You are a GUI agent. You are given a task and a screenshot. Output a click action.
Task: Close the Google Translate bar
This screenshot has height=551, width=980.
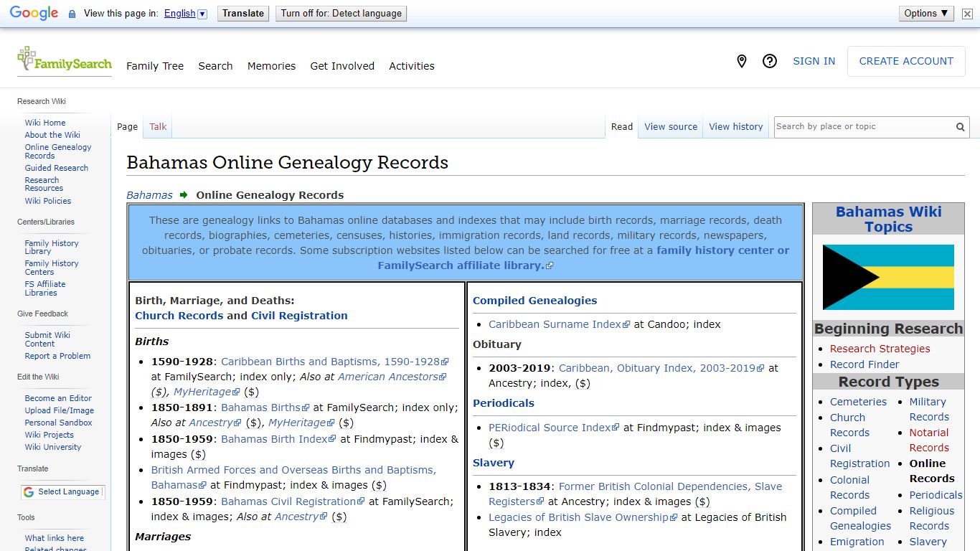click(968, 14)
